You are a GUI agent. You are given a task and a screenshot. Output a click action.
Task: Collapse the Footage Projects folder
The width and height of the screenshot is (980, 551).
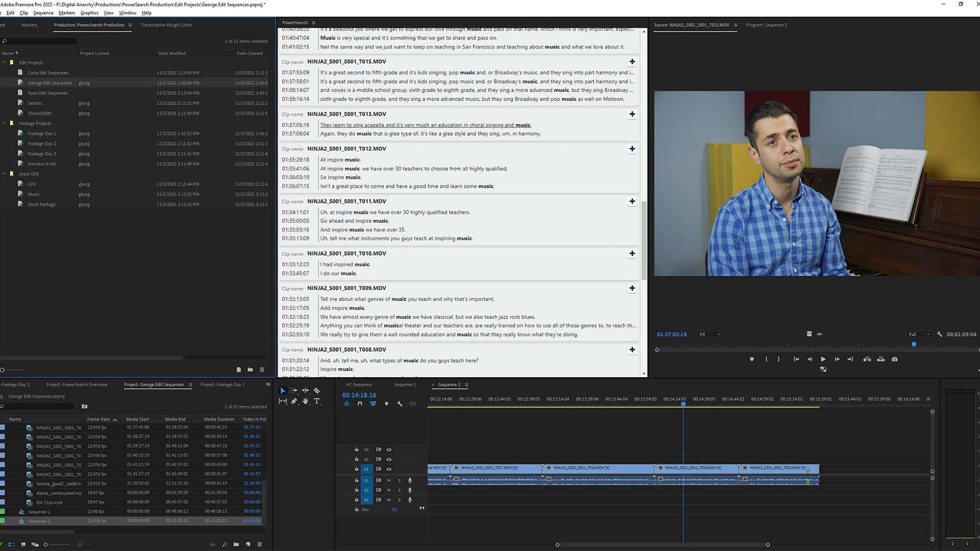pyautogui.click(x=5, y=123)
